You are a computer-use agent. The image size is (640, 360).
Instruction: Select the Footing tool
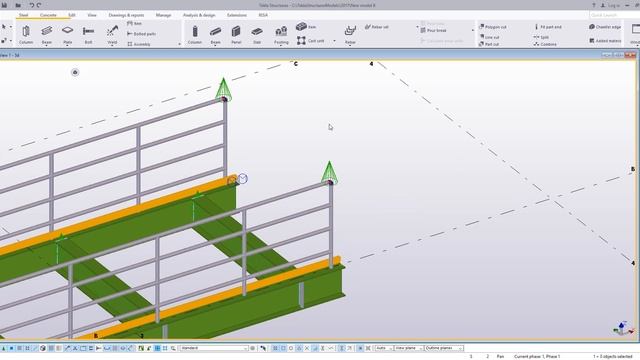(x=281, y=34)
